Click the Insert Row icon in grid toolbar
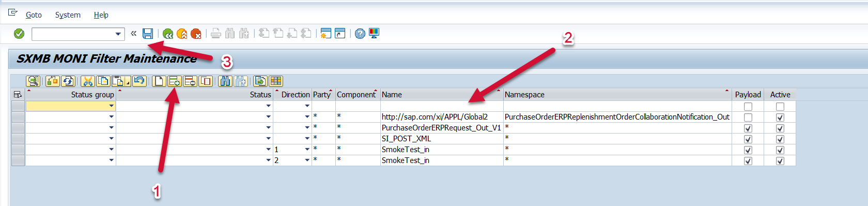The height and width of the screenshot is (206, 868). pyautogui.click(x=175, y=81)
